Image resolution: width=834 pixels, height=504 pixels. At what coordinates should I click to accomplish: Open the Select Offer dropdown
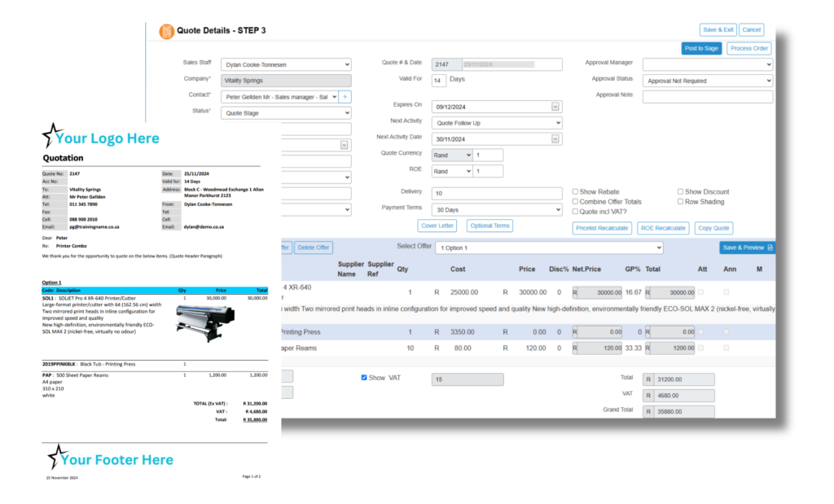click(x=549, y=248)
